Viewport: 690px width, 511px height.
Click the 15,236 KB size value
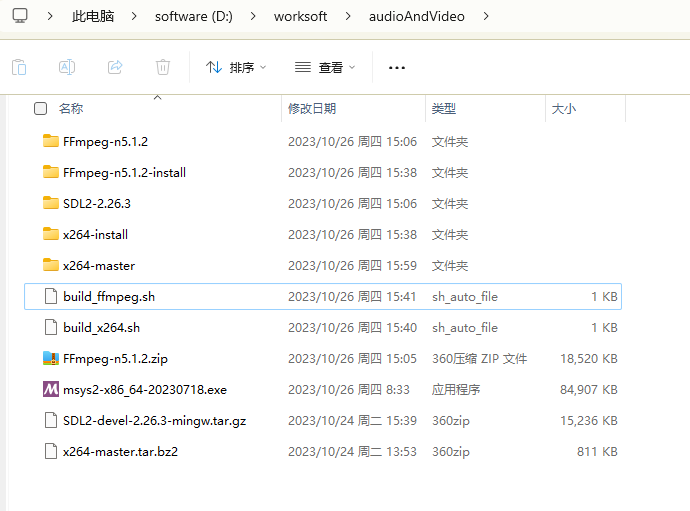tap(589, 421)
